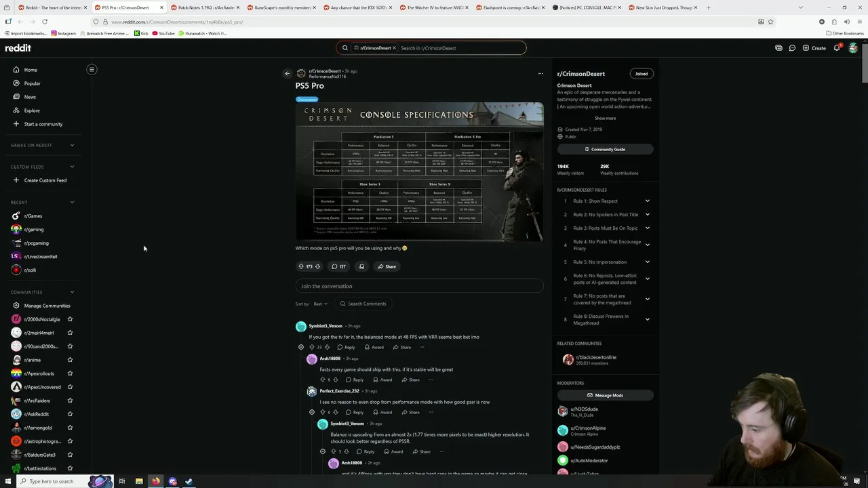
Task: Click the Reddit logo
Action: point(18,48)
